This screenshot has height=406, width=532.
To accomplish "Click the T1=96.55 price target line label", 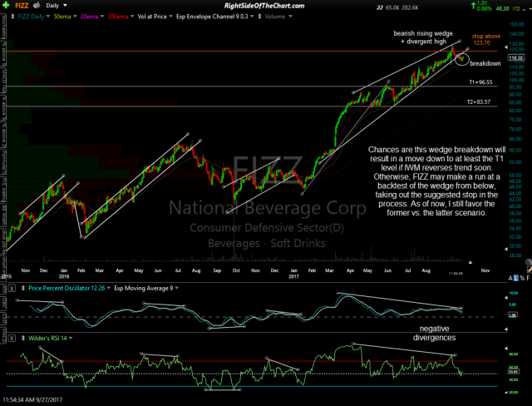I will click(x=482, y=82).
